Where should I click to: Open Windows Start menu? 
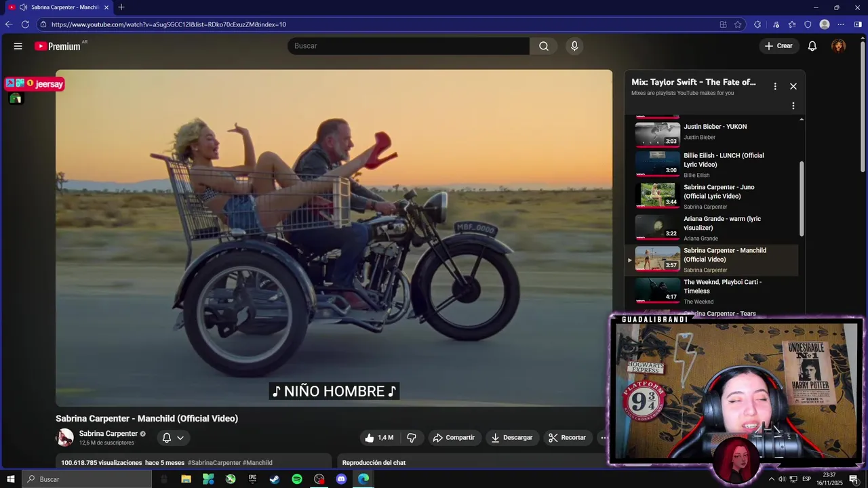tap(10, 479)
